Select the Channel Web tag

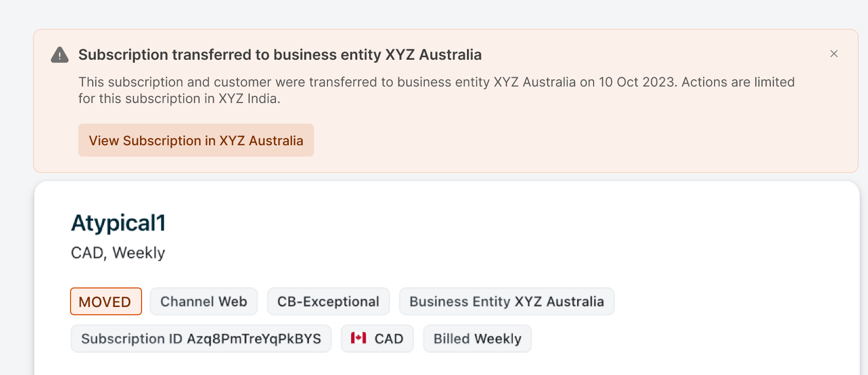pos(203,302)
